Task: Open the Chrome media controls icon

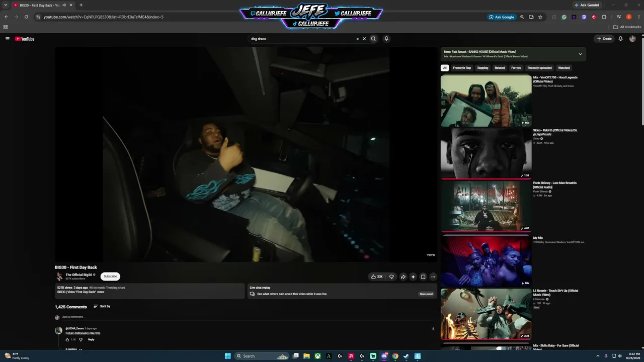Action: click(x=619, y=17)
